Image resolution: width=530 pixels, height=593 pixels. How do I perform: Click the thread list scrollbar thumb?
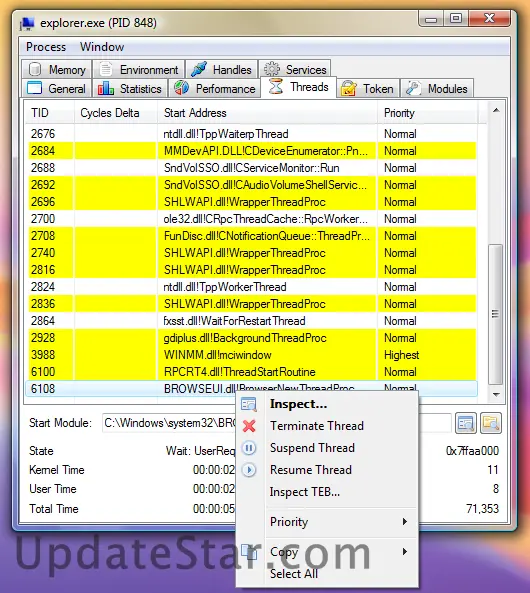[x=496, y=314]
